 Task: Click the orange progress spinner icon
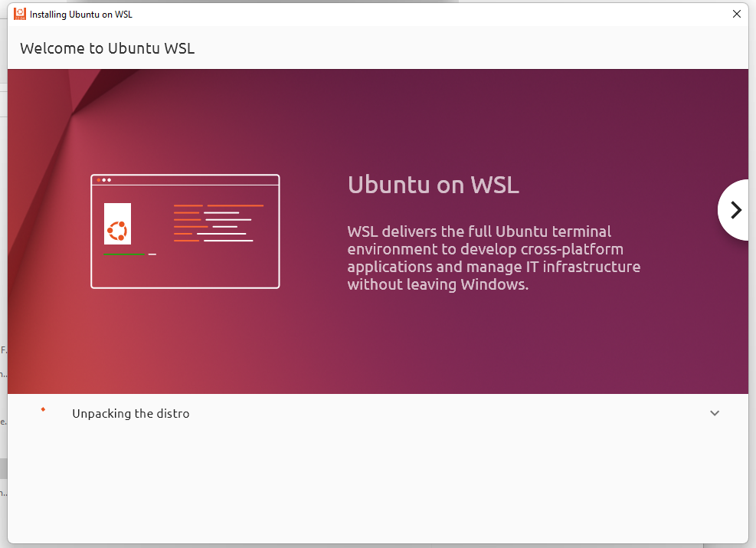click(43, 409)
